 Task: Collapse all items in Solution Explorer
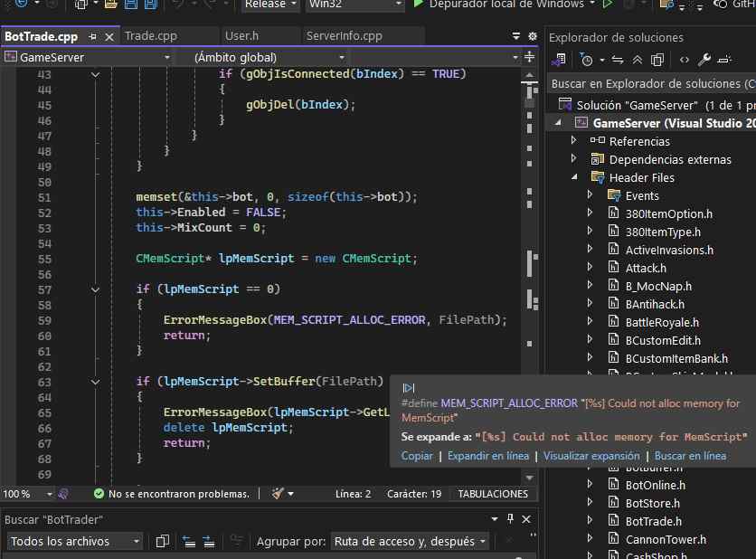tap(638, 60)
